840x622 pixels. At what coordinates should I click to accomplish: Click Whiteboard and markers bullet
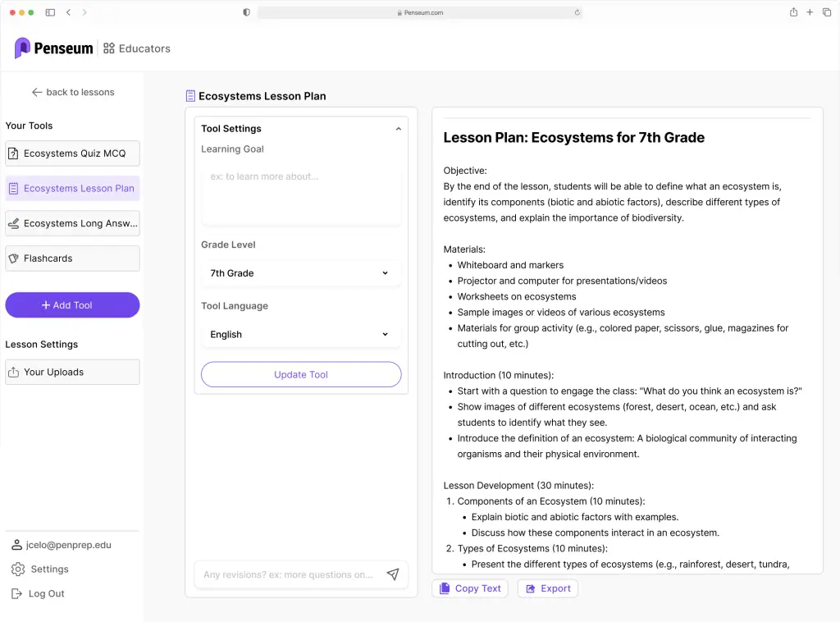[x=510, y=265]
